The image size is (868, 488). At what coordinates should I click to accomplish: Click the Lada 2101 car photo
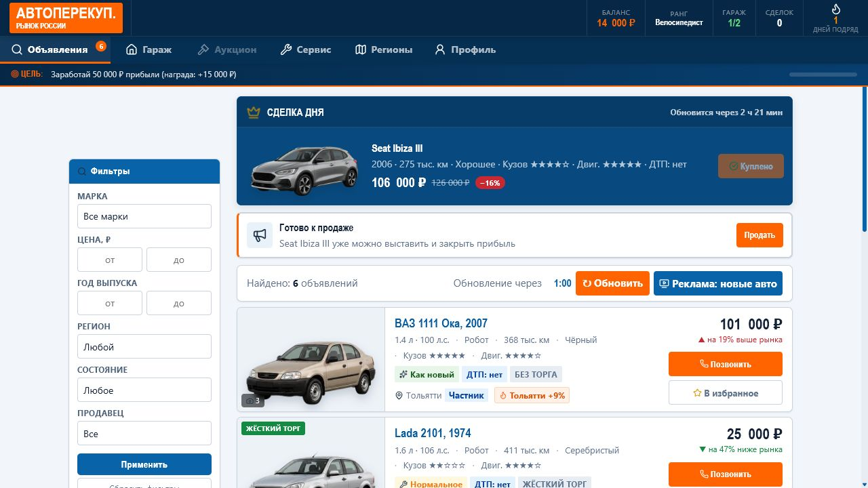coord(311,453)
